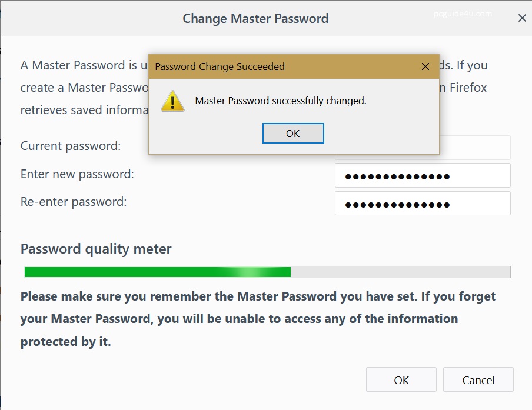Click the Cancel button
The height and width of the screenshot is (410, 532).
[x=478, y=380]
